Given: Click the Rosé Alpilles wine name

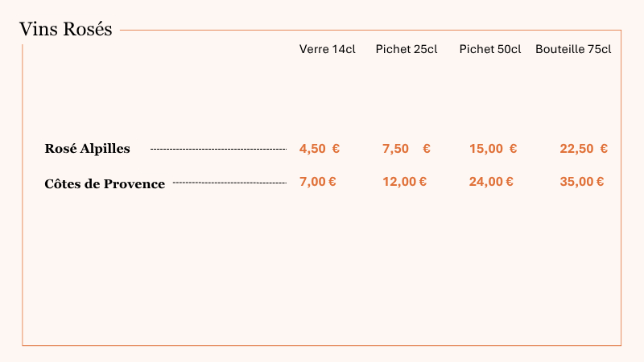Looking at the screenshot, I should (87, 149).
